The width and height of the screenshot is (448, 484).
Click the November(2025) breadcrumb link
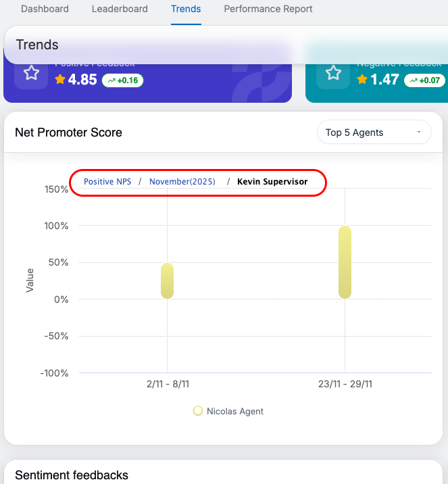(182, 182)
